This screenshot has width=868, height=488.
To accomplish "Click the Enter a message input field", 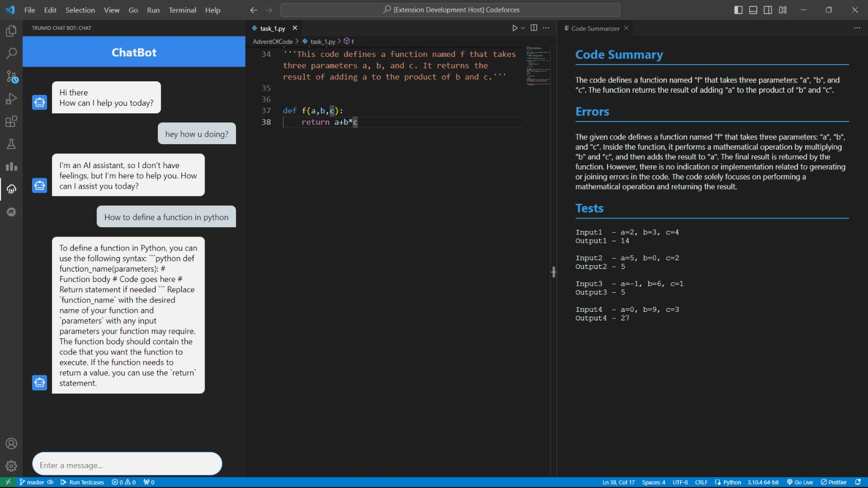I will coord(127,465).
